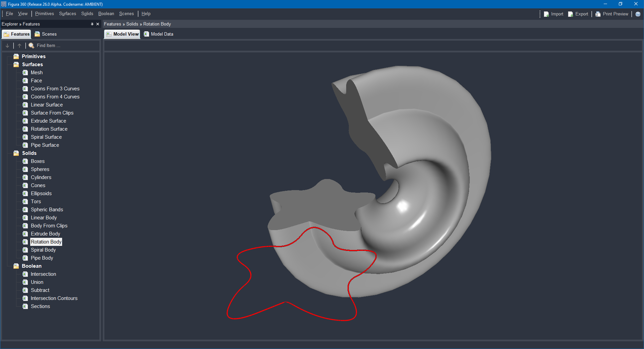Click the Solids folder icon

point(16,153)
